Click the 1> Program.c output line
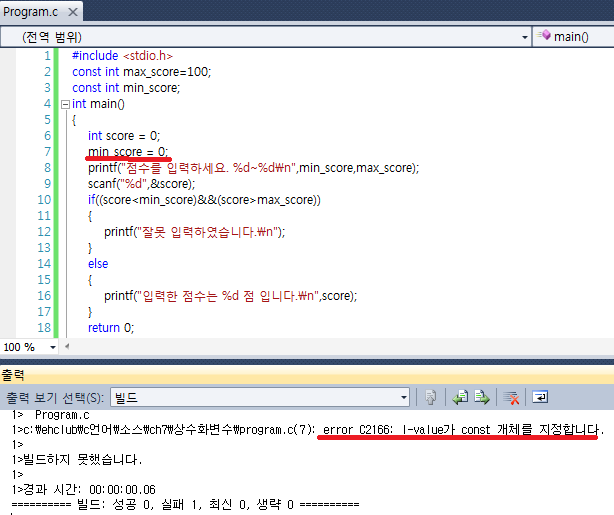The width and height of the screenshot is (614, 515). [51, 415]
